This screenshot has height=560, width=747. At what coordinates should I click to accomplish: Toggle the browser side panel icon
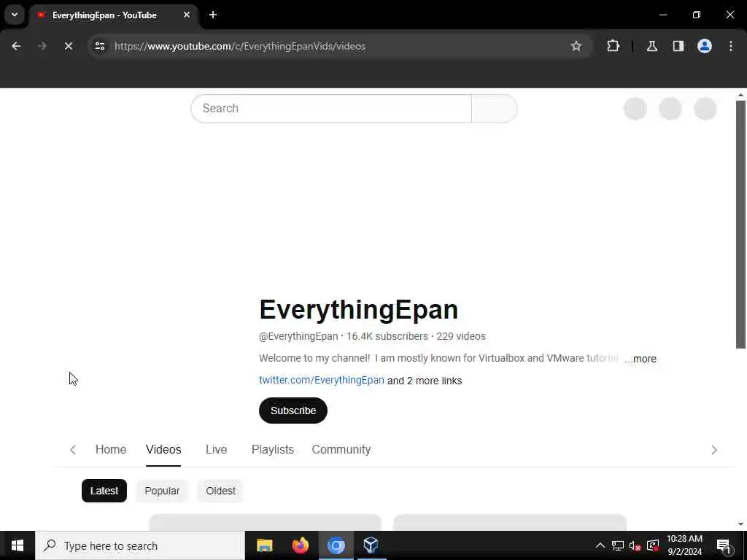[x=678, y=46]
